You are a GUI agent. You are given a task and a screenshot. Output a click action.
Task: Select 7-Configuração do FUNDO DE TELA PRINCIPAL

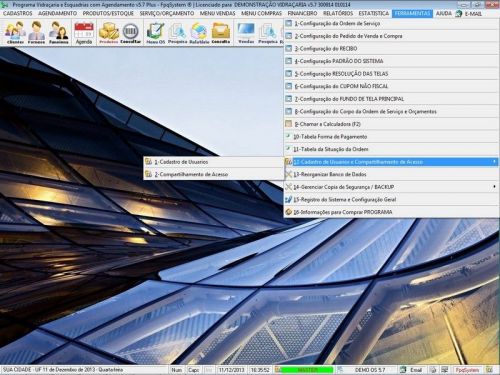[x=391, y=99]
